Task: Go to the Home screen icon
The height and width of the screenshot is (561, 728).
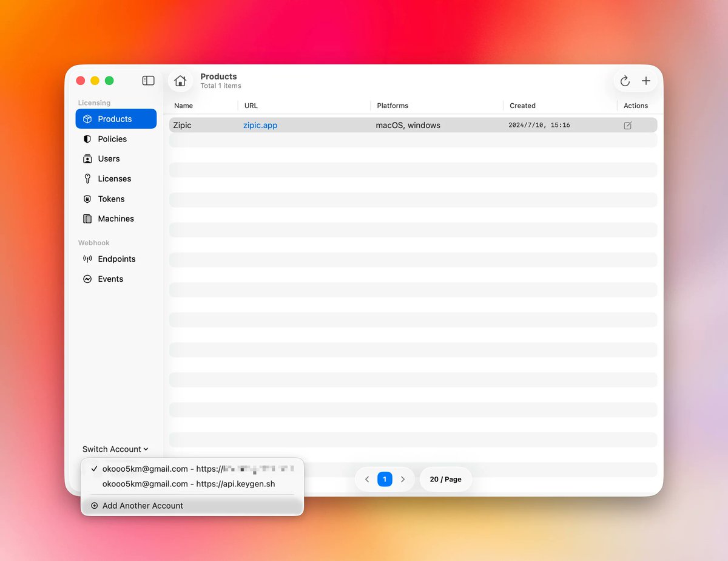Action: (180, 81)
